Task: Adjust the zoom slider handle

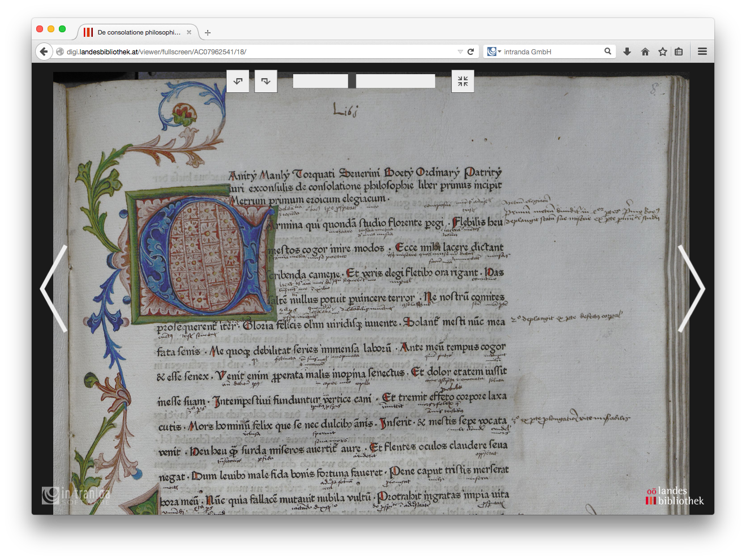Action: [x=352, y=81]
